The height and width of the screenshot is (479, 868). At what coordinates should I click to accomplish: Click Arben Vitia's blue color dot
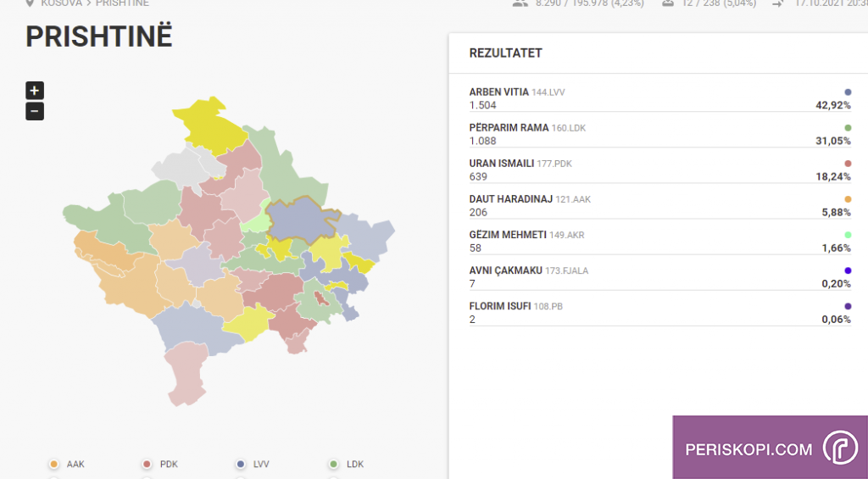[x=847, y=92]
